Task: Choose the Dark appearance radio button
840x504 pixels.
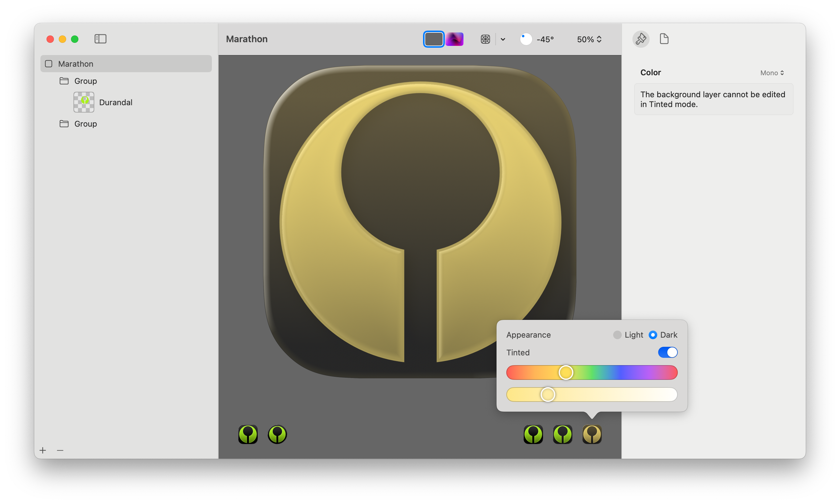Action: [652, 335]
